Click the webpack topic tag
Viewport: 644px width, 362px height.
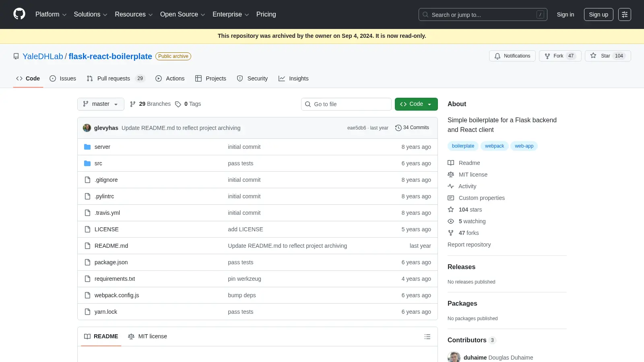[x=494, y=146]
